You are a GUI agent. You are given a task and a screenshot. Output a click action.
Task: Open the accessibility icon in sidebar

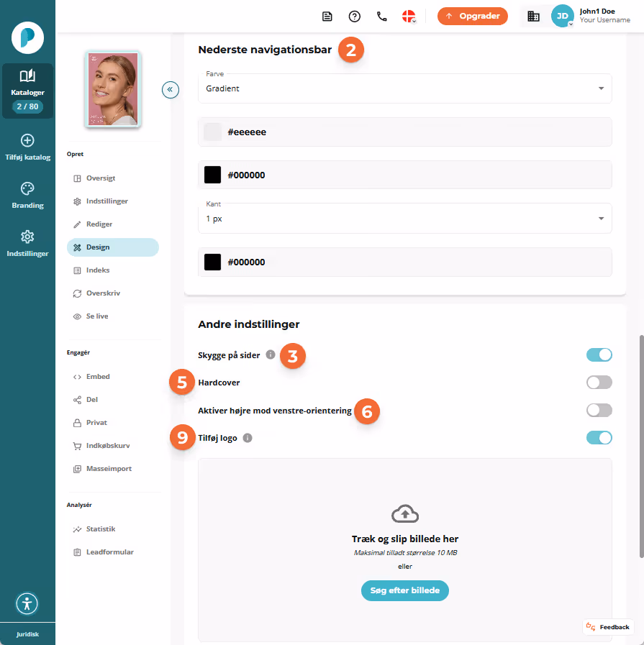27,603
